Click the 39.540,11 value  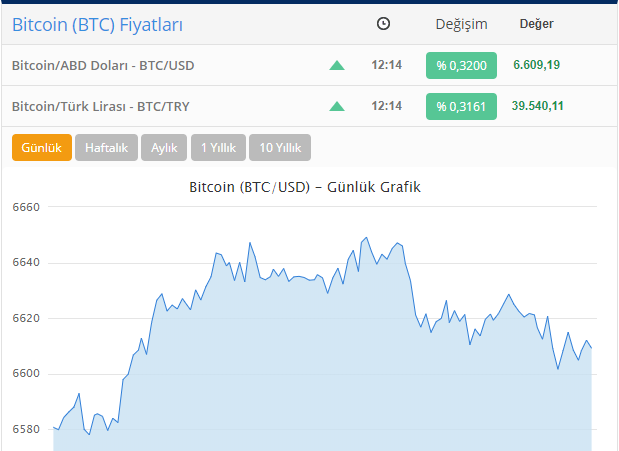[537, 106]
